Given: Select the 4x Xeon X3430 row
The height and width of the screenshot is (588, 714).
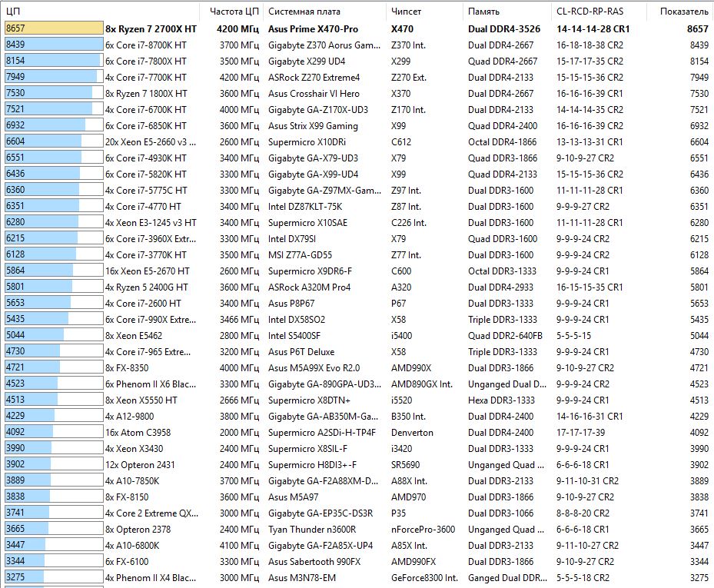Looking at the screenshot, I should [357, 449].
